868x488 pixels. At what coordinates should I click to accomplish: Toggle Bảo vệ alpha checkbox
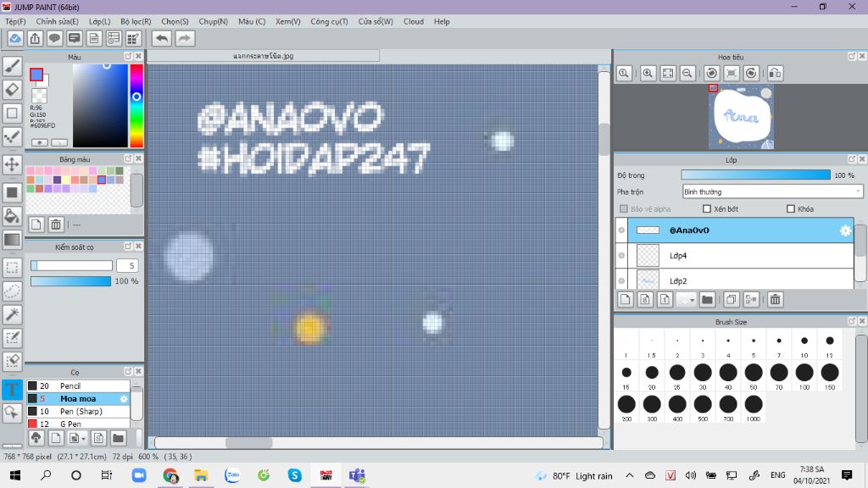pos(624,208)
